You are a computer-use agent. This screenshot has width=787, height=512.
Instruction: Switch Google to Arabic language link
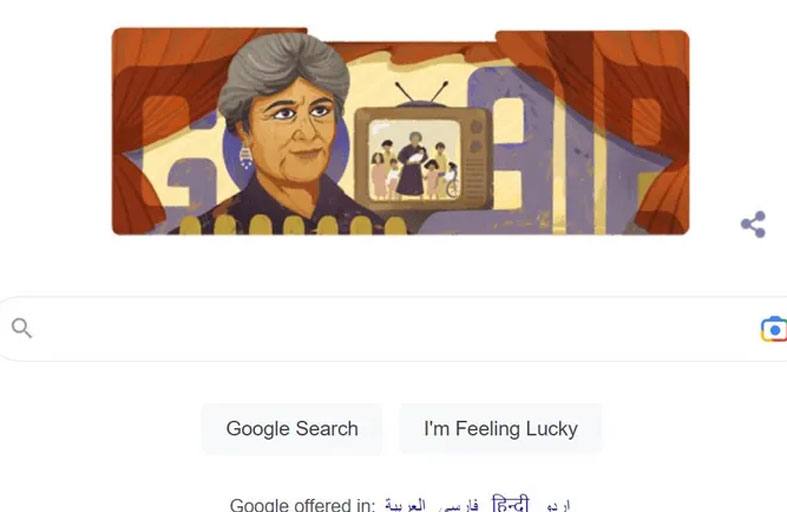pyautogui.click(x=405, y=504)
